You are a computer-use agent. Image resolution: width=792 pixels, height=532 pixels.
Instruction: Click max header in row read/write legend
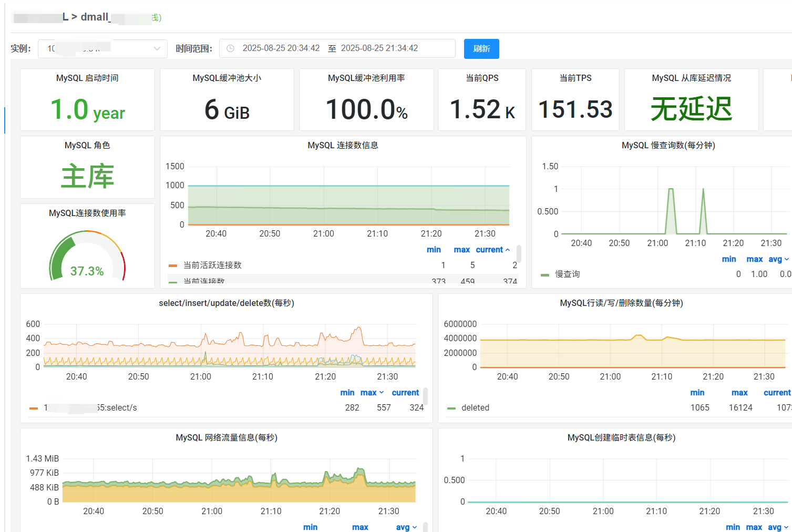[739, 393]
